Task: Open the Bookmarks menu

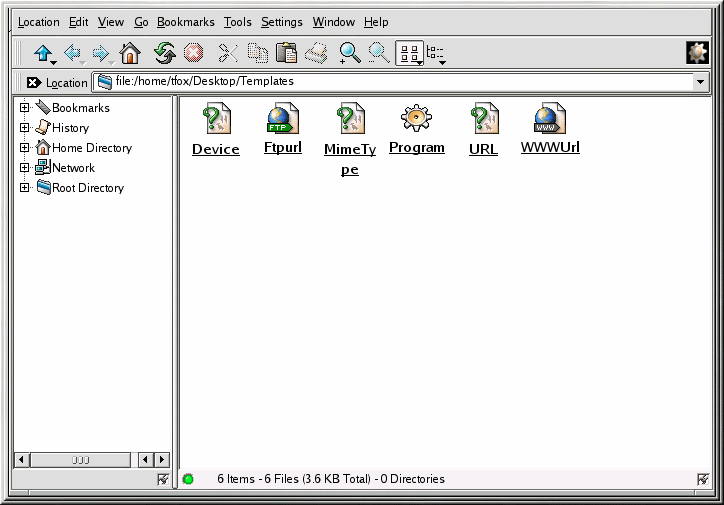Action: click(185, 22)
